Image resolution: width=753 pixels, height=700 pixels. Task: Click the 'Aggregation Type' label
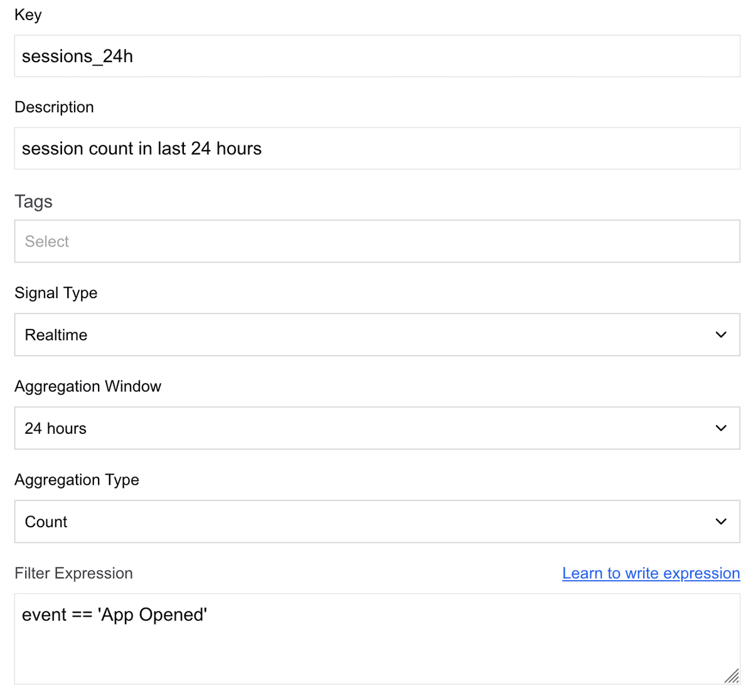(x=77, y=480)
